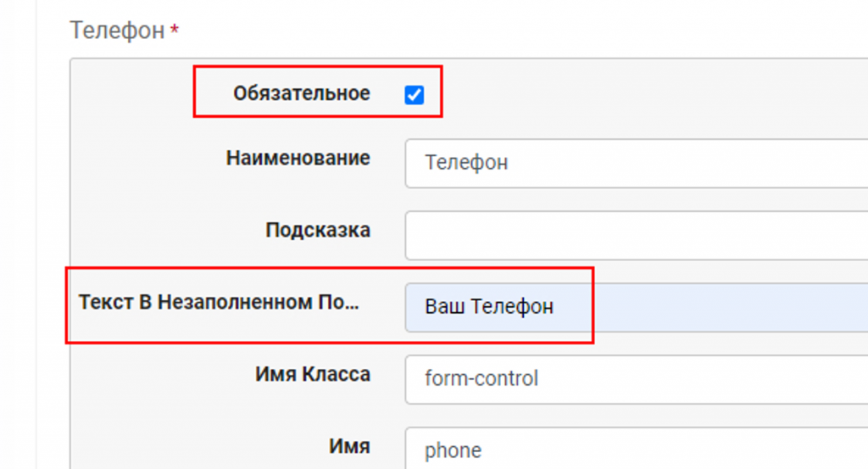Click the blue checkmark icon next to Обязательное
Viewport: 868px width, 469px height.
(414, 95)
